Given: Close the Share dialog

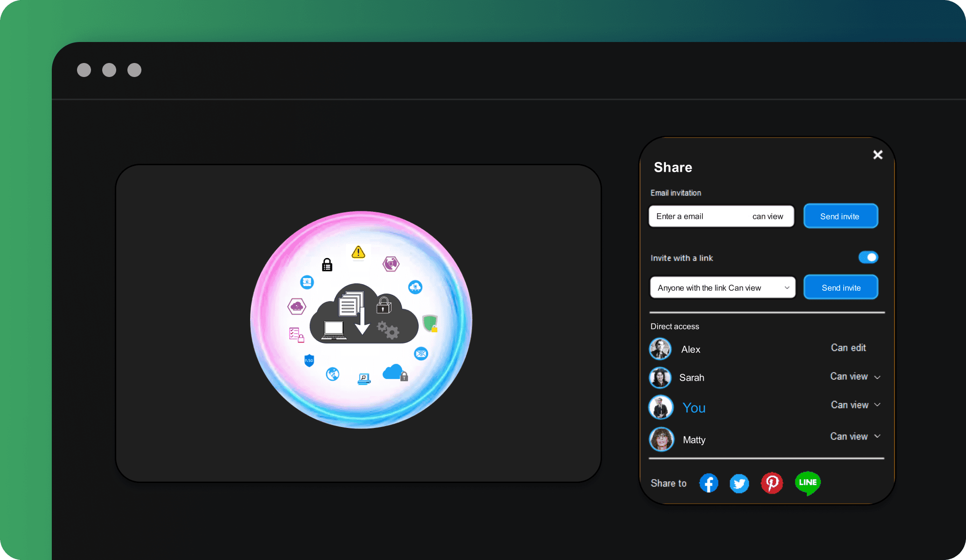Looking at the screenshot, I should pyautogui.click(x=877, y=154).
